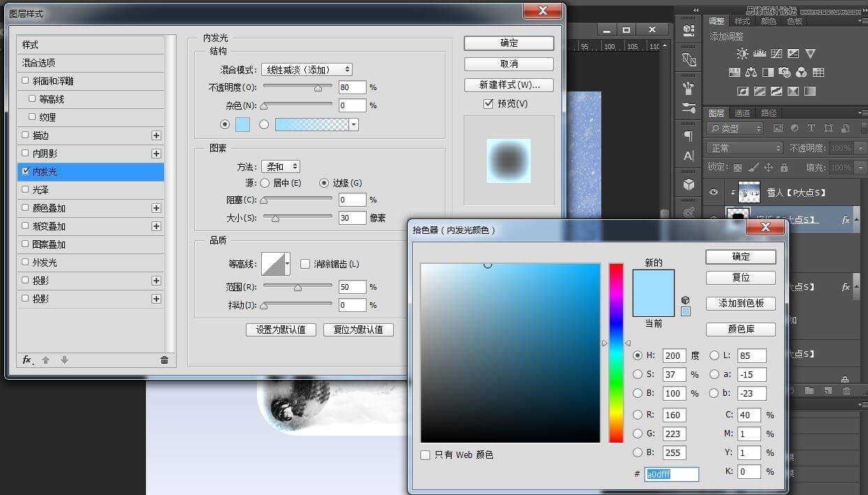Click the plus icon beside 描边
The width and height of the screenshot is (868, 495).
tap(156, 135)
